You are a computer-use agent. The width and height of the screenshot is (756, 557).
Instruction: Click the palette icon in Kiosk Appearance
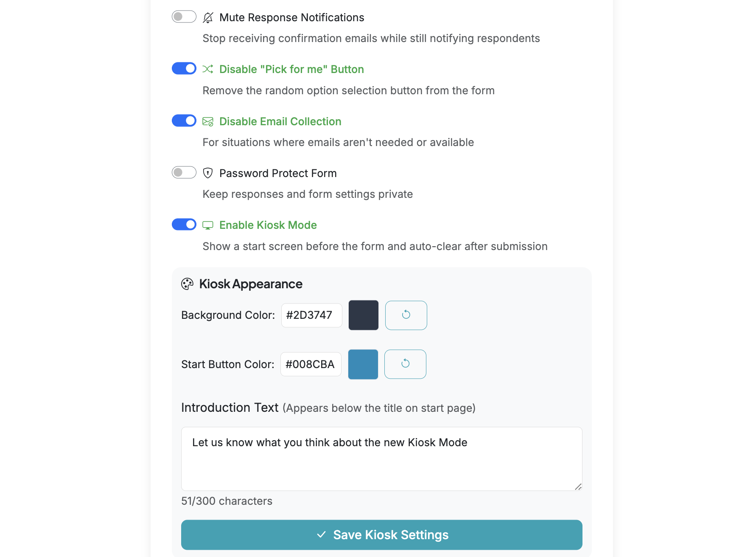click(188, 284)
